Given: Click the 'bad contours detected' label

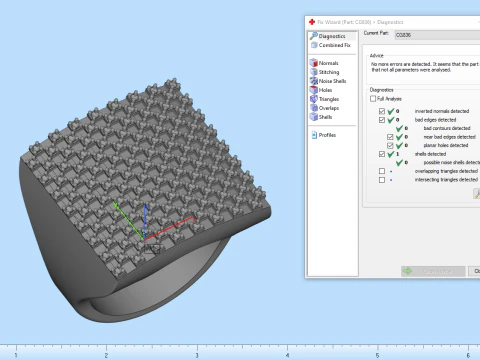Looking at the screenshot, I should tap(447, 128).
